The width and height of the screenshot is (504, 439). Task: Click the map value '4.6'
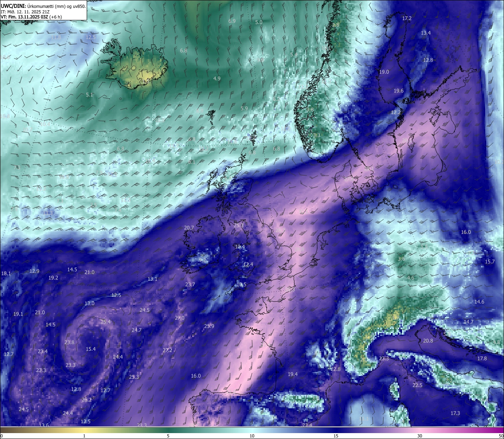tap(411, 278)
